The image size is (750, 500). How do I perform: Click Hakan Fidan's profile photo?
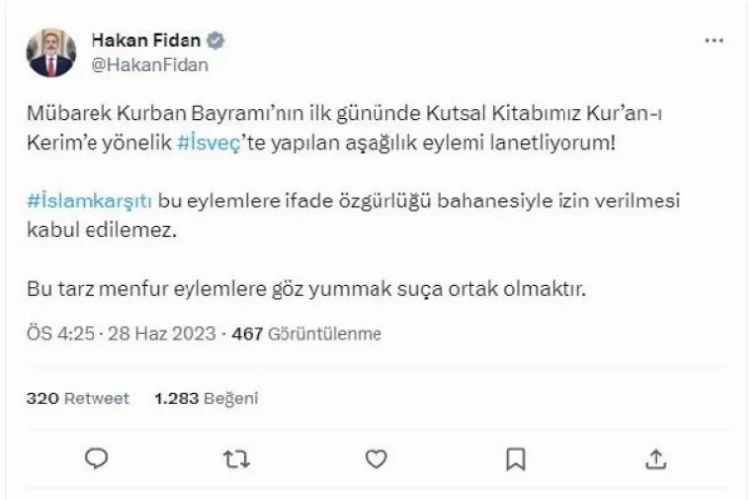(51, 53)
